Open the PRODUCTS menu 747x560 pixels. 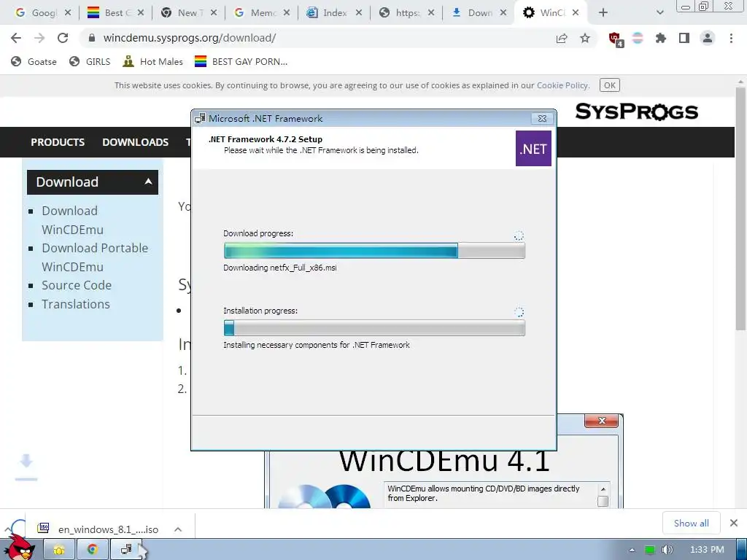coord(58,142)
